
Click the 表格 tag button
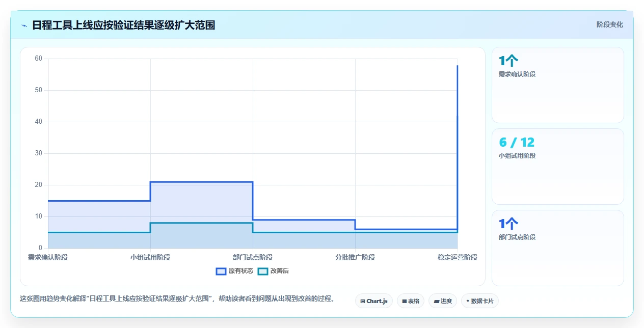coord(411,301)
